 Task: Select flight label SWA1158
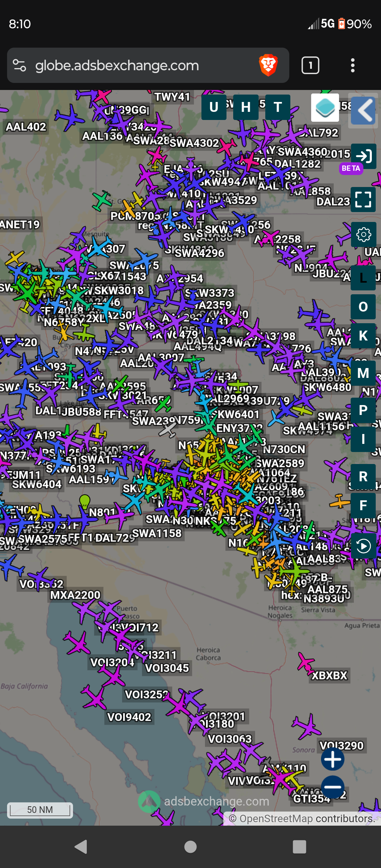click(157, 533)
